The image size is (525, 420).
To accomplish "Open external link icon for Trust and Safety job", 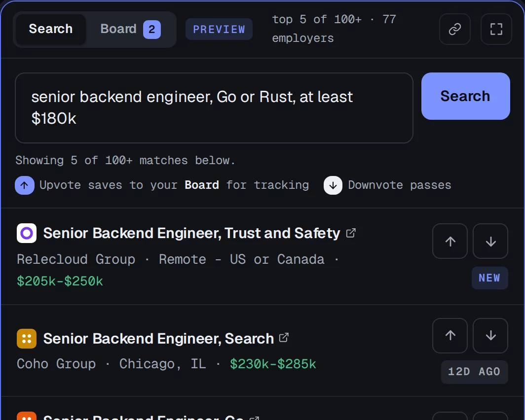I will pyautogui.click(x=350, y=233).
